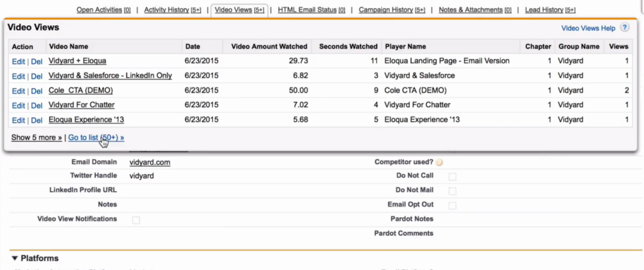This screenshot has width=644, height=270.
Task: Edit the Vidyard For Chatter row
Action: 18,106
